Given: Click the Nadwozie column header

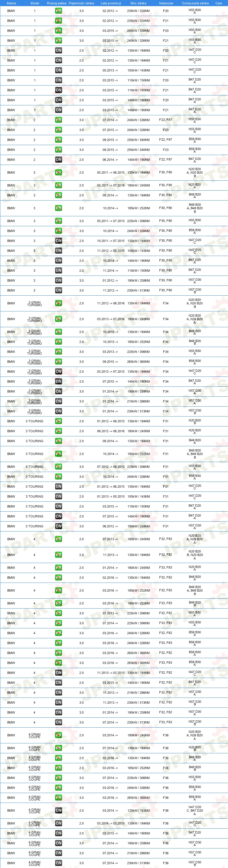Looking at the screenshot, I should (x=166, y=3).
